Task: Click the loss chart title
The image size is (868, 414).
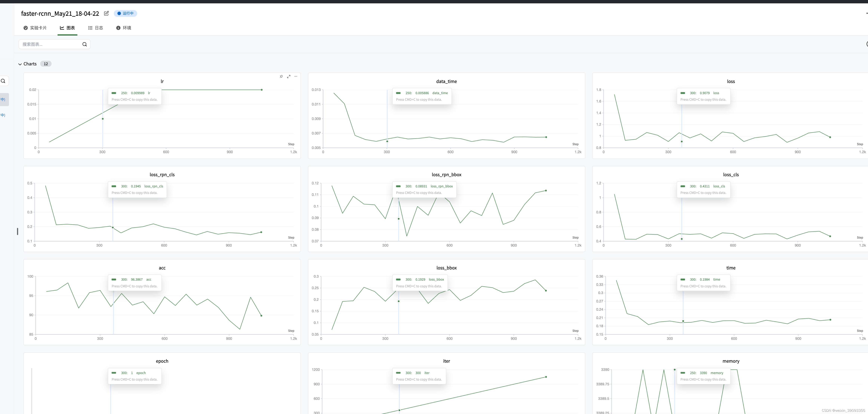Action: (x=731, y=81)
